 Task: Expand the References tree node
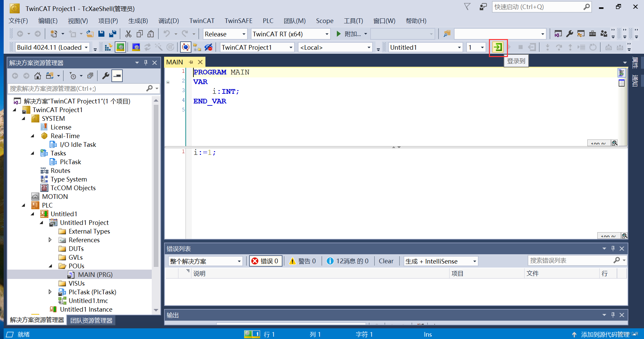(x=50, y=240)
